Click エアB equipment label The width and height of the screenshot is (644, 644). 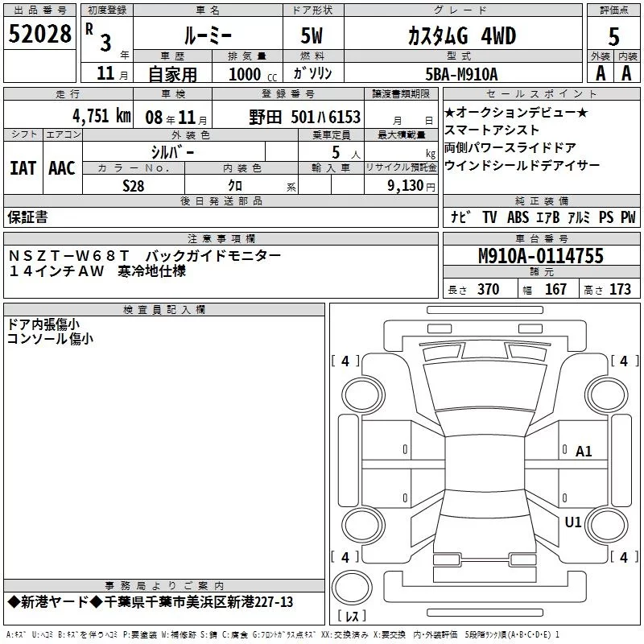click(548, 217)
